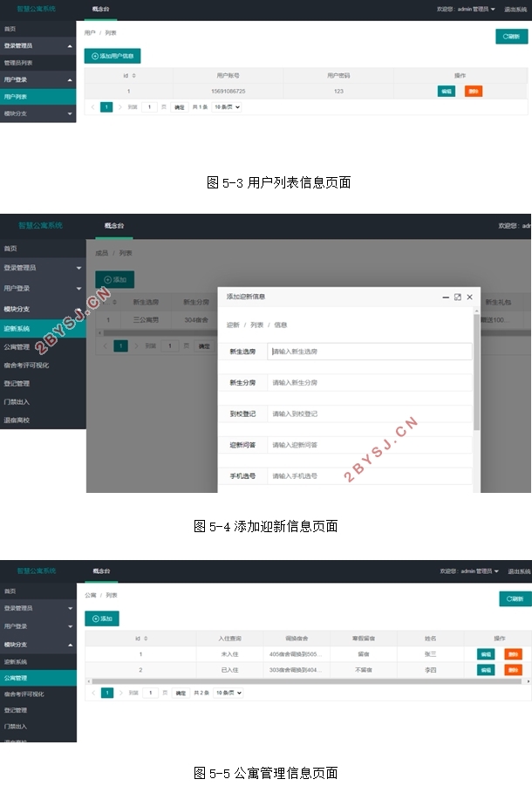Click 删除 for 张三 row
The image size is (532, 786).
click(x=513, y=654)
